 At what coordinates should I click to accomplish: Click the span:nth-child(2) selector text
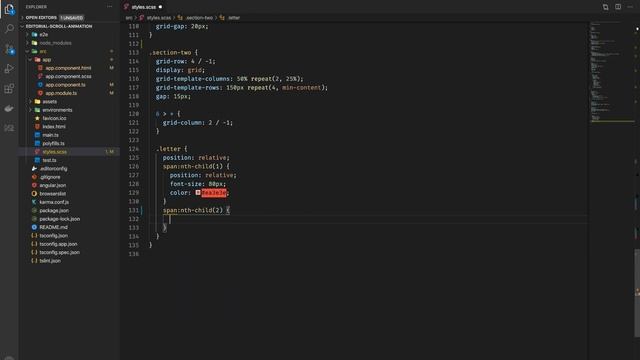(x=193, y=210)
